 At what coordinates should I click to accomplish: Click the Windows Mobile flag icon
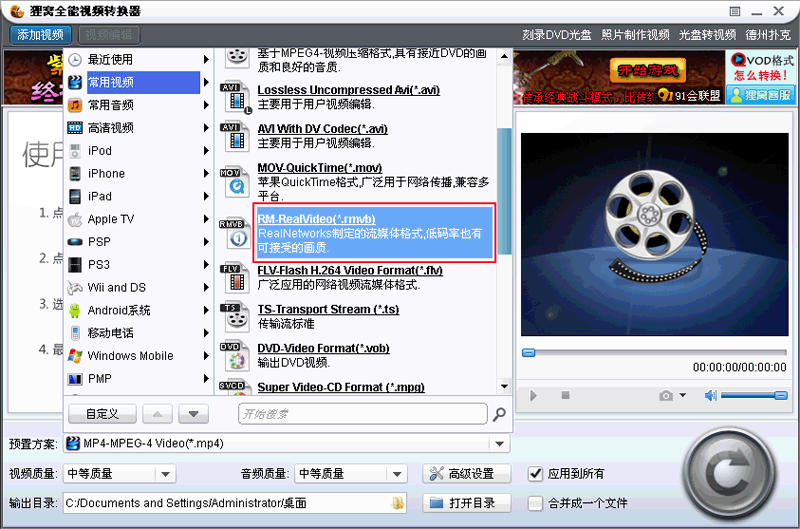pyautogui.click(x=75, y=356)
